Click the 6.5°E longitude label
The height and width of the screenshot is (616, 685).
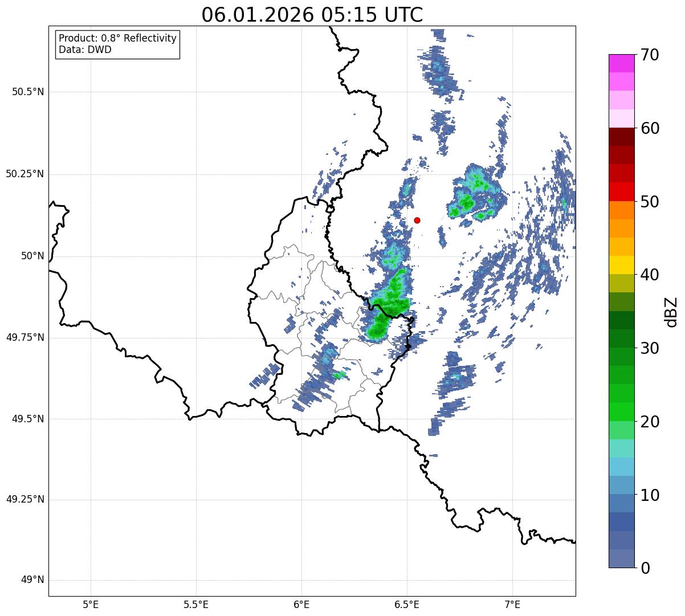(x=407, y=605)
